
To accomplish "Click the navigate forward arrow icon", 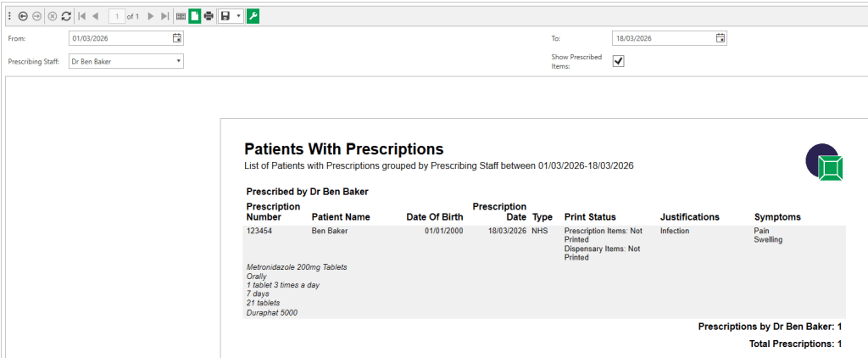I will [37, 16].
